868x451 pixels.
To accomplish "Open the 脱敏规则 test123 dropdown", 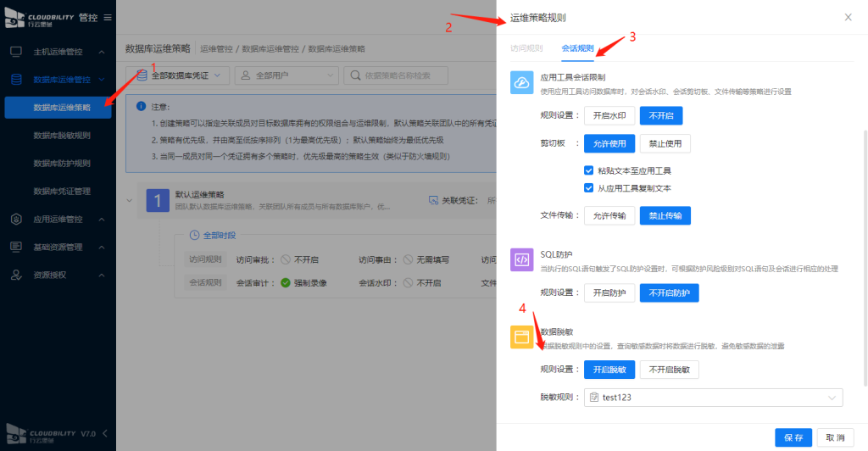I will click(714, 398).
